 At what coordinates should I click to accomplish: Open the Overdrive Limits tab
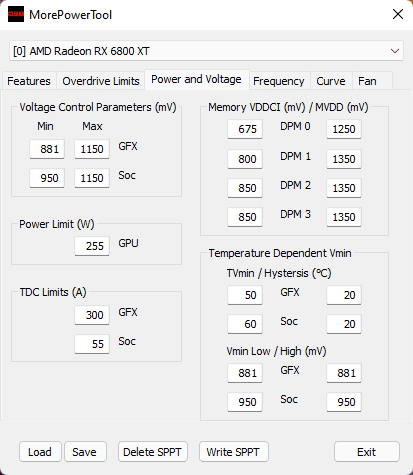[101, 81]
